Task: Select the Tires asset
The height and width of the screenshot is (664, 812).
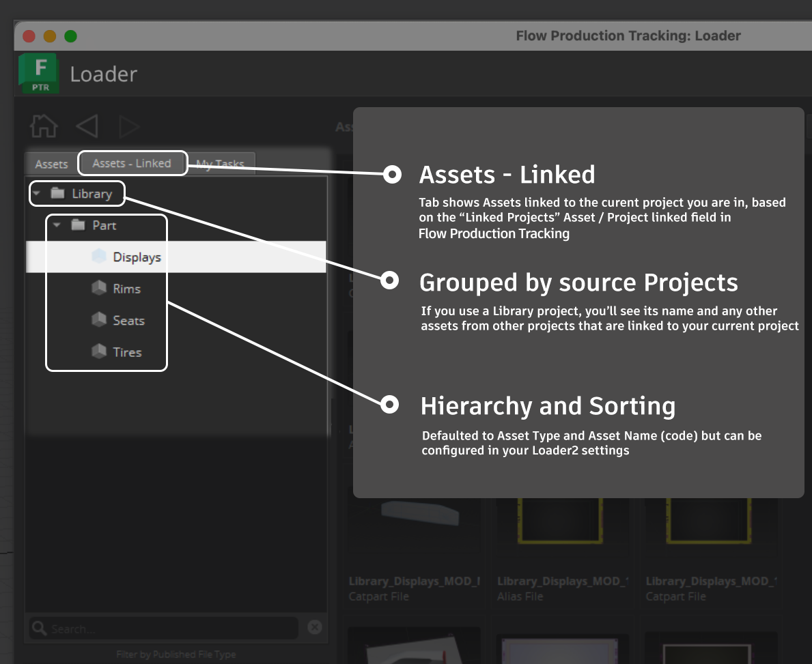Action: click(x=128, y=352)
